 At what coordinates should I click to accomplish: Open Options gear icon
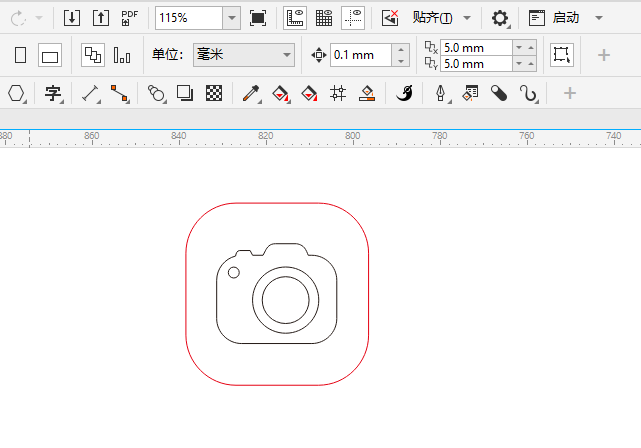point(500,18)
